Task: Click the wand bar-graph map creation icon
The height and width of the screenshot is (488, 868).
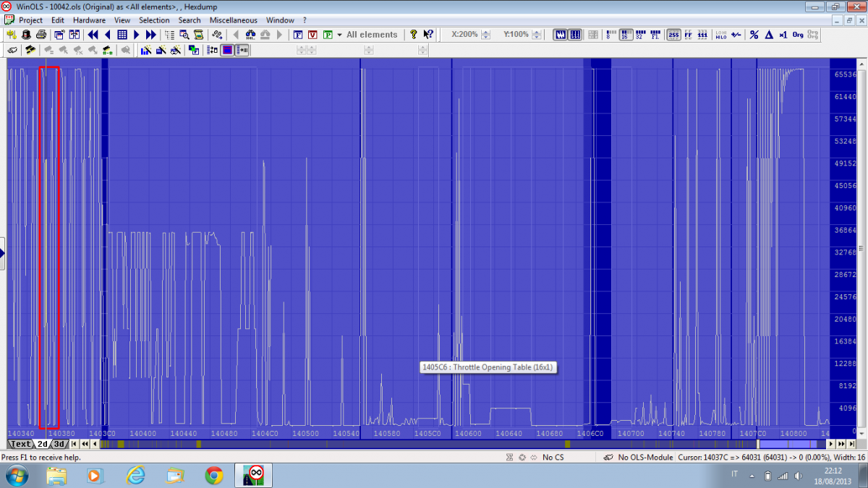Action: point(146,49)
